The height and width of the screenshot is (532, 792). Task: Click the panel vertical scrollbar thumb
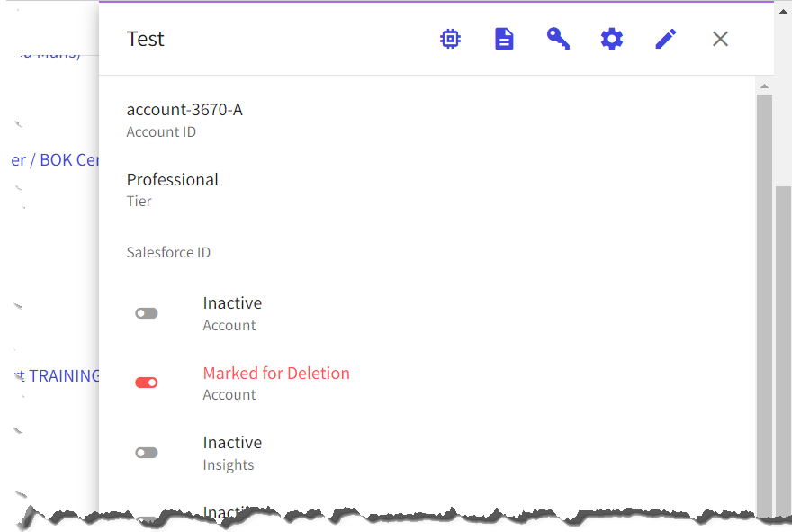764,303
